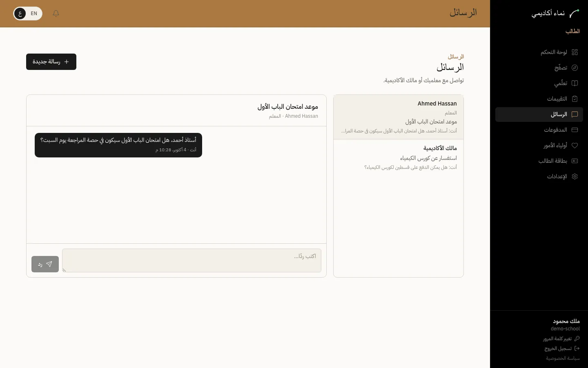The image size is (588, 368).
Task: Go to تصفّح in the sidebar
Action: coord(539,68)
